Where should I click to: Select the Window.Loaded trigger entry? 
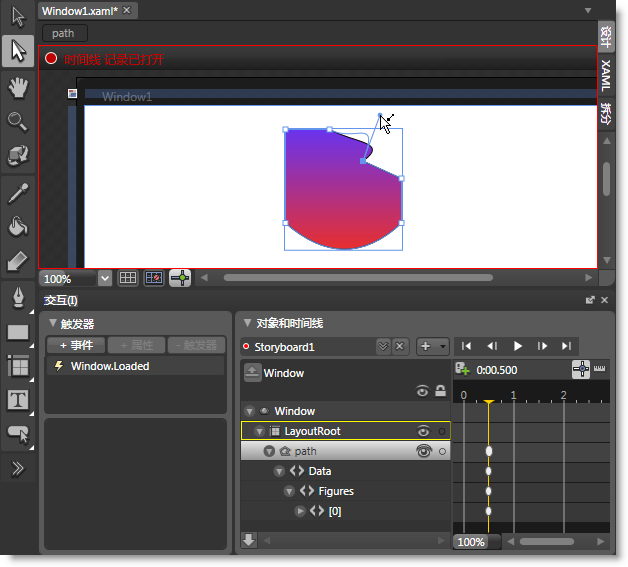click(109, 366)
